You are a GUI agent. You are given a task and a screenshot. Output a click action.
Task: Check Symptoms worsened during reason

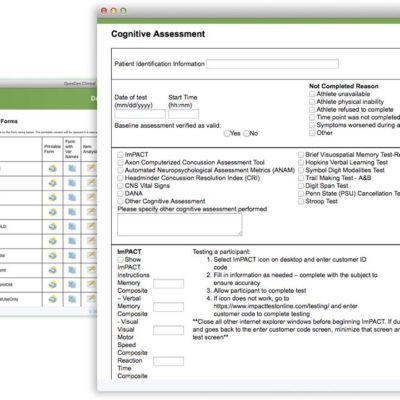click(x=312, y=125)
